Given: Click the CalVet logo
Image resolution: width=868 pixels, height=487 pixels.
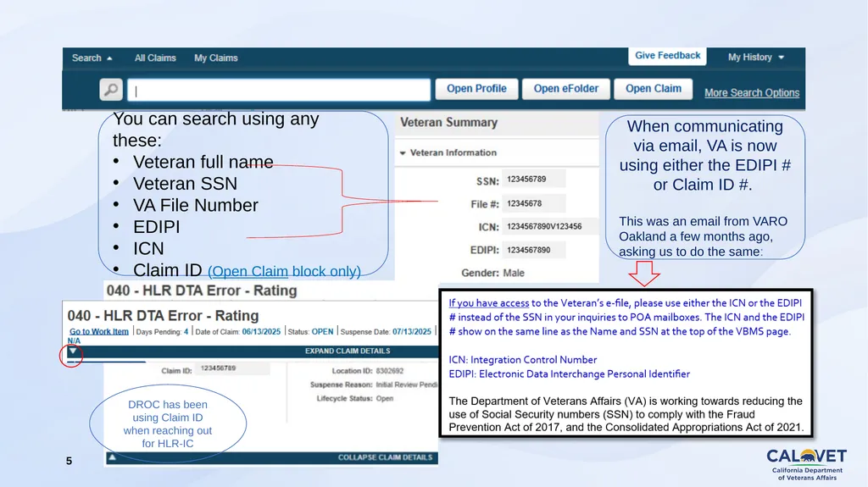Looking at the screenshot, I should pyautogui.click(x=807, y=464).
